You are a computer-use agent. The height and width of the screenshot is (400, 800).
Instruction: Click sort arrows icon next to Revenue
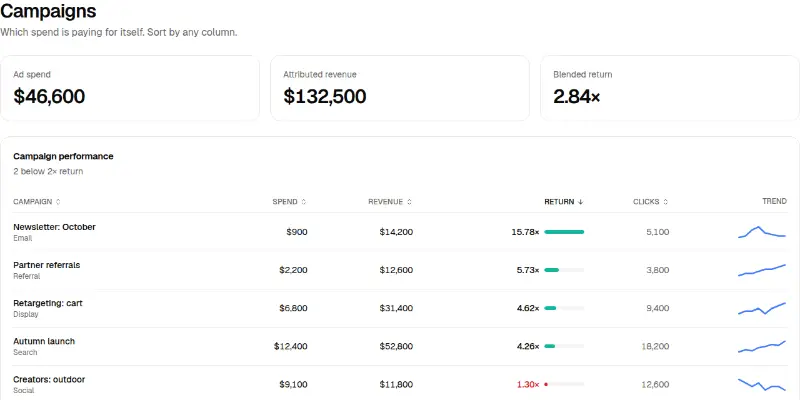point(409,202)
